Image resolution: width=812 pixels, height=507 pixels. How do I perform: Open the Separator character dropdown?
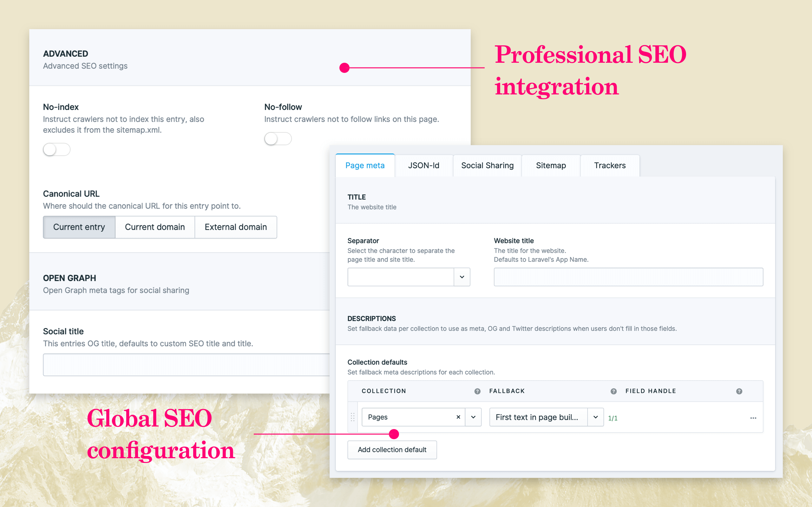462,277
